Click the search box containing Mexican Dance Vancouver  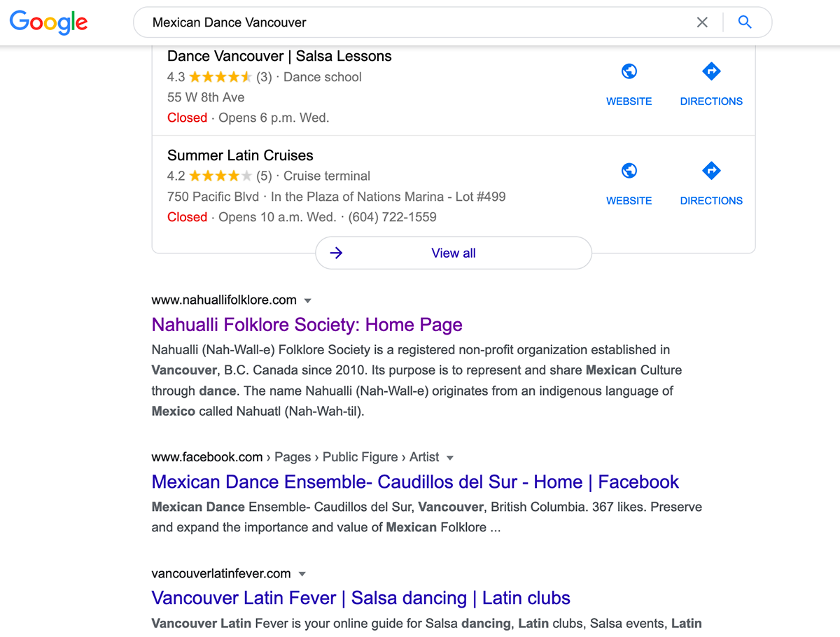point(452,22)
